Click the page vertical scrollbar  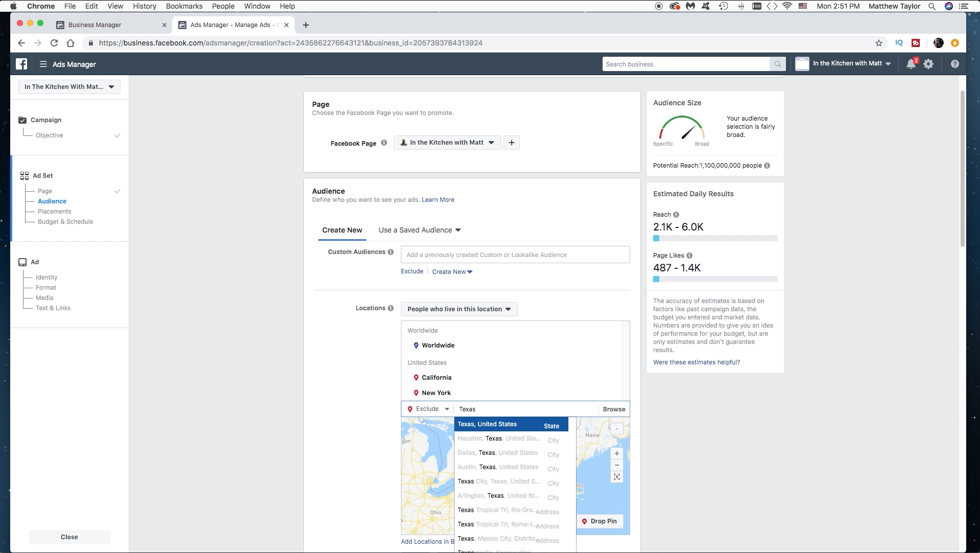tap(963, 169)
